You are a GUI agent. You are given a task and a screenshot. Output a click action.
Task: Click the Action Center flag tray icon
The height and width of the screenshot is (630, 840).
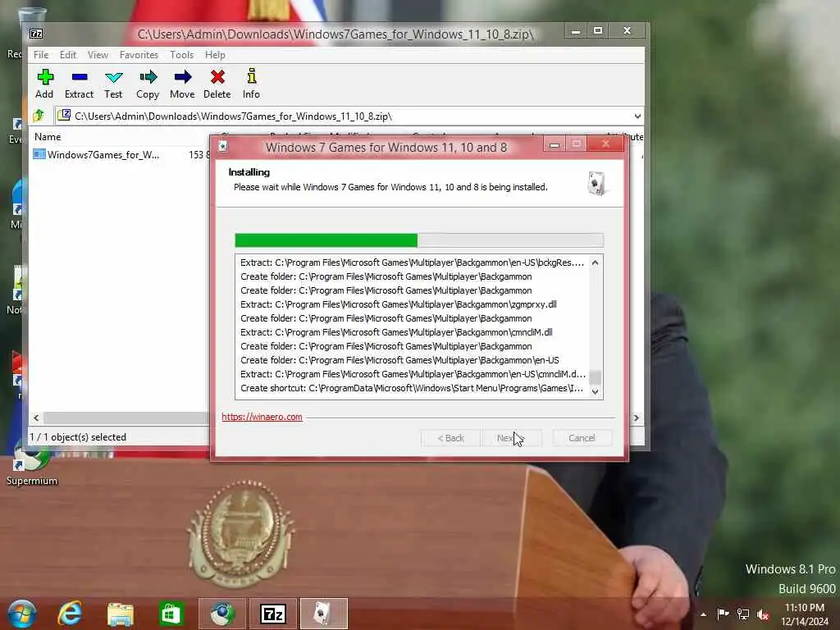click(724, 614)
